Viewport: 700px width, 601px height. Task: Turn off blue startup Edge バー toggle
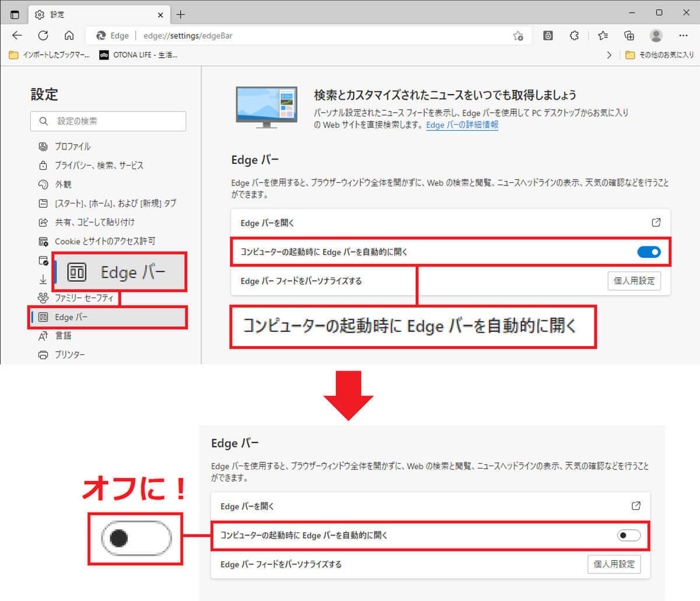649,252
